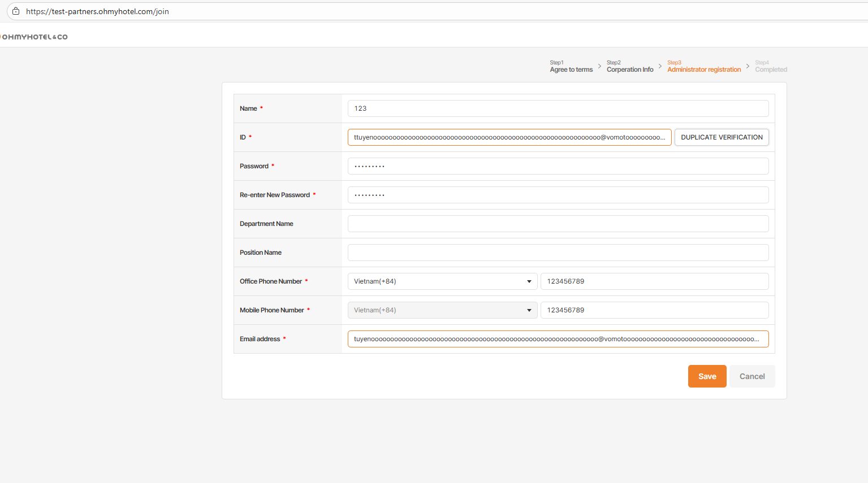Focus the Password field
The width and height of the screenshot is (868, 483).
point(558,166)
